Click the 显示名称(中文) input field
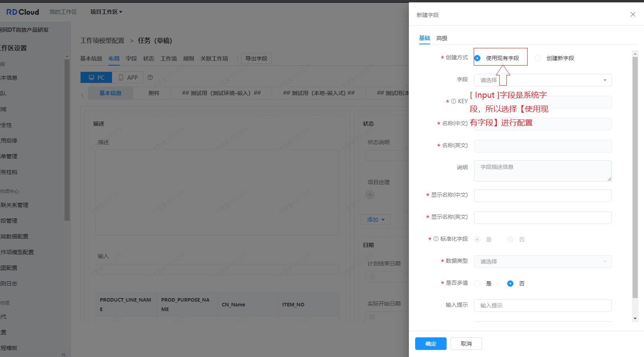 pyautogui.click(x=543, y=196)
